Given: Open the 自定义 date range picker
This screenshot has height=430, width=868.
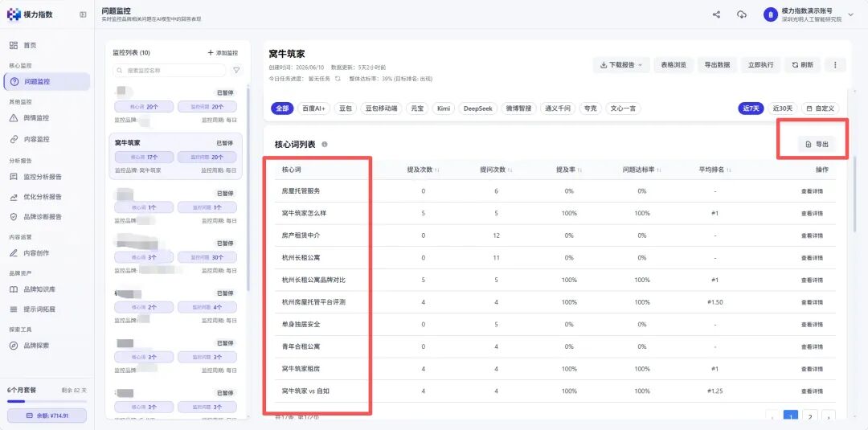Looking at the screenshot, I should 821,109.
